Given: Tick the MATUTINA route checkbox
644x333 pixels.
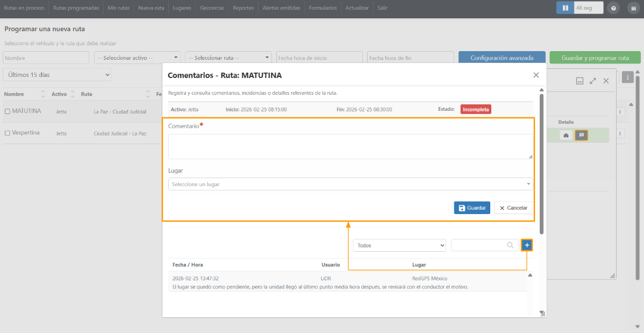Looking at the screenshot, I should (8, 111).
